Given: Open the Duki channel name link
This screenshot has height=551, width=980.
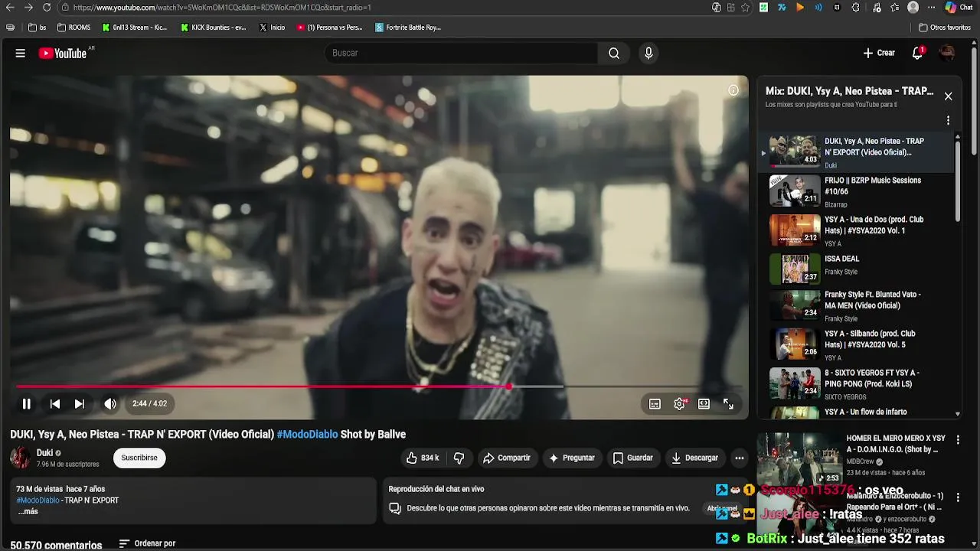Looking at the screenshot, I should [x=44, y=452].
